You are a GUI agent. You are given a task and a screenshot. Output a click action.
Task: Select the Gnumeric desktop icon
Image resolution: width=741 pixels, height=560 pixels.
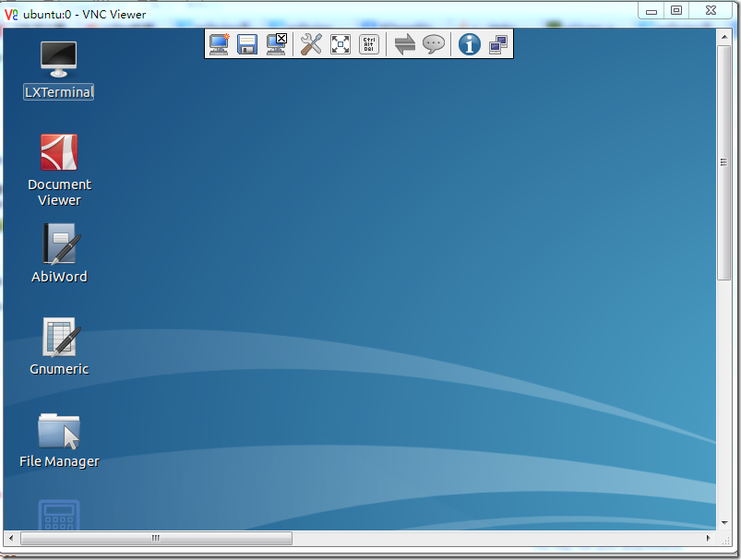[x=60, y=337]
